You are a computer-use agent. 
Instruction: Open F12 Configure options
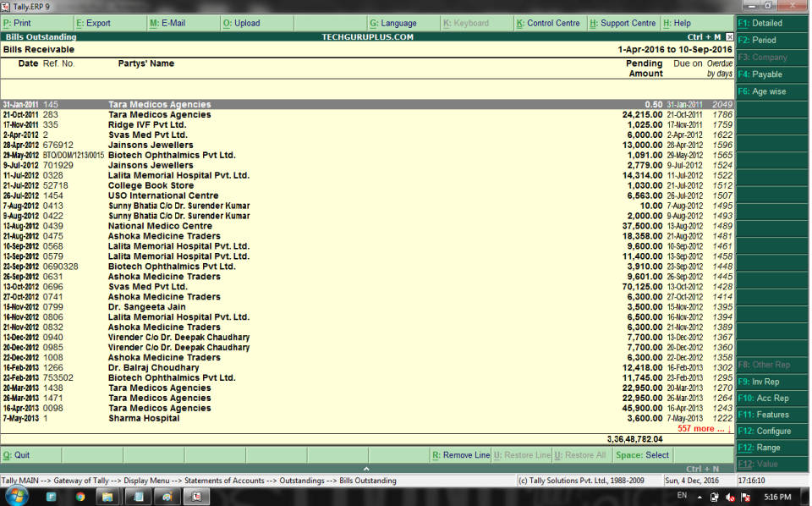771,432
